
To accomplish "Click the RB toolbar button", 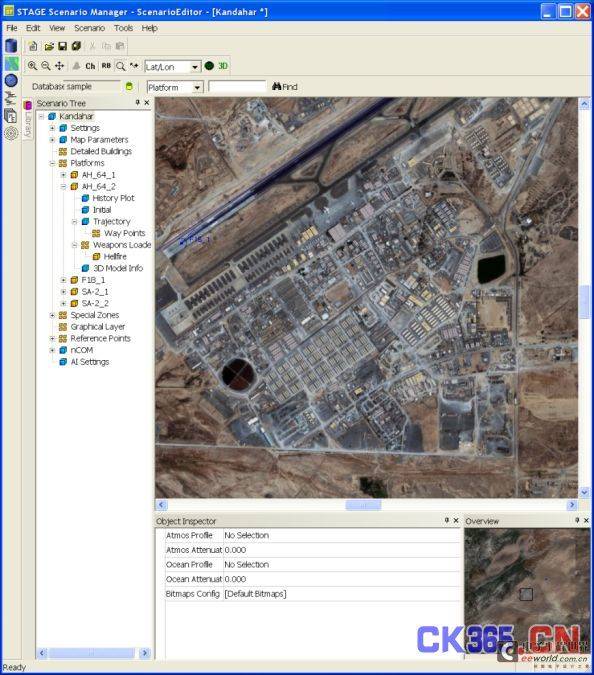I will (x=106, y=66).
